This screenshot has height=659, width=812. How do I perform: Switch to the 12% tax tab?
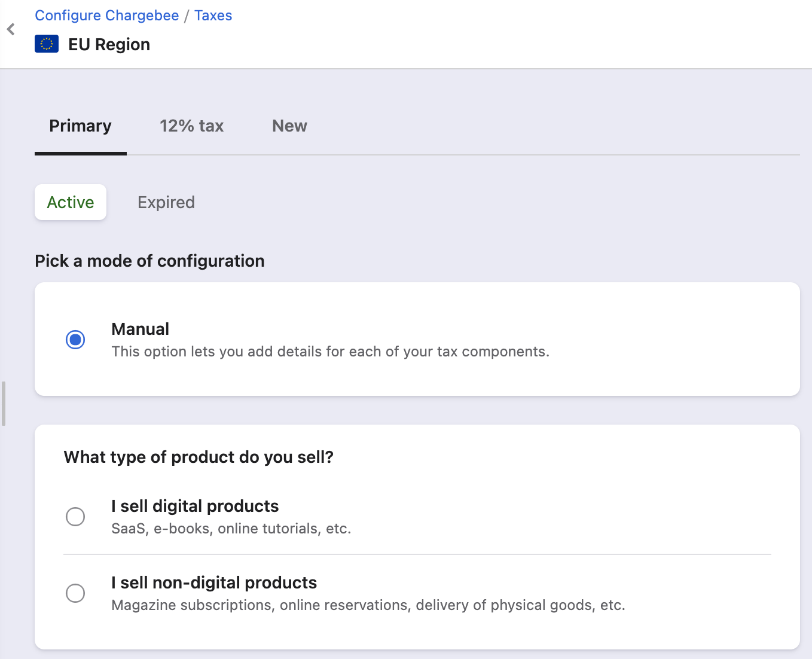pyautogui.click(x=191, y=126)
